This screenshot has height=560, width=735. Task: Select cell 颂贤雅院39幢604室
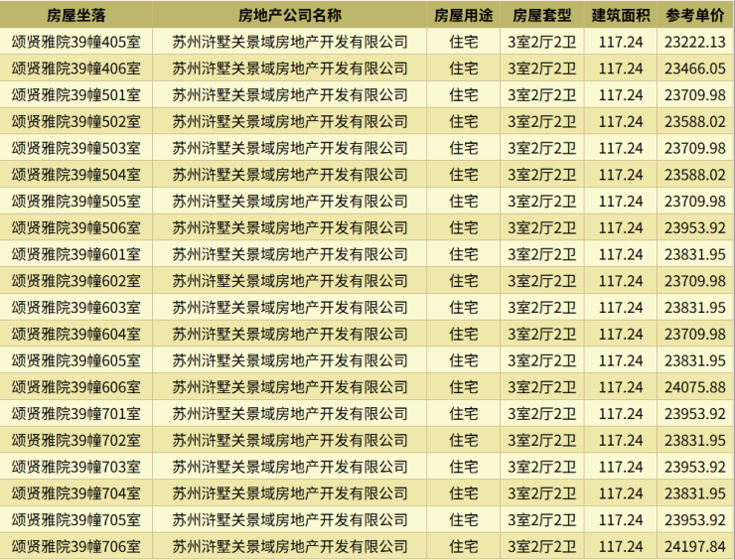click(x=75, y=335)
